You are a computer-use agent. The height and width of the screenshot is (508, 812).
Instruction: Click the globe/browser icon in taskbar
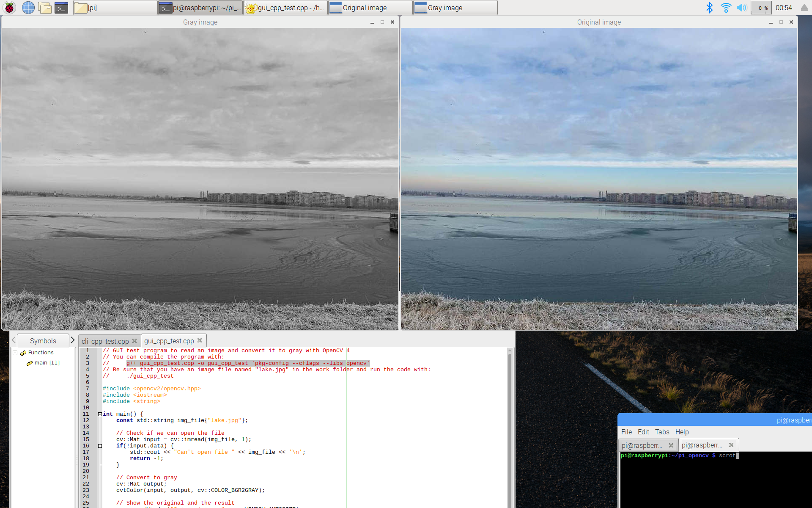(x=27, y=8)
